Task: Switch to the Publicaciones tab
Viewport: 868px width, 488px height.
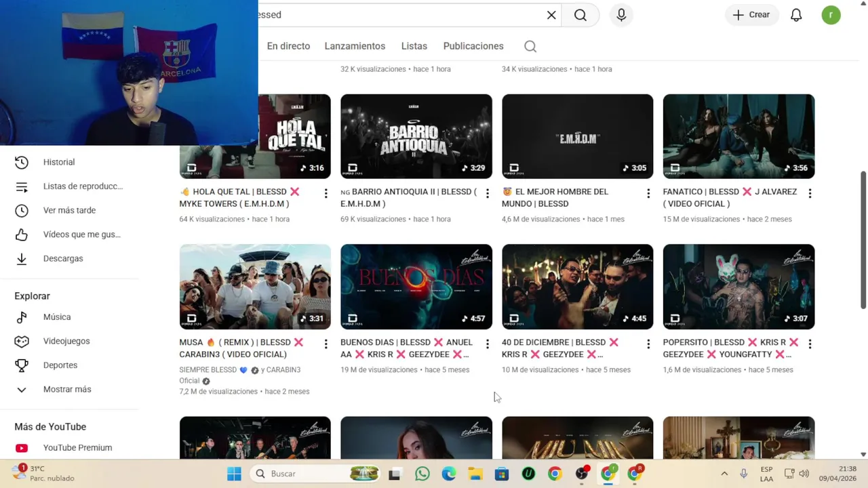Action: coord(473,46)
